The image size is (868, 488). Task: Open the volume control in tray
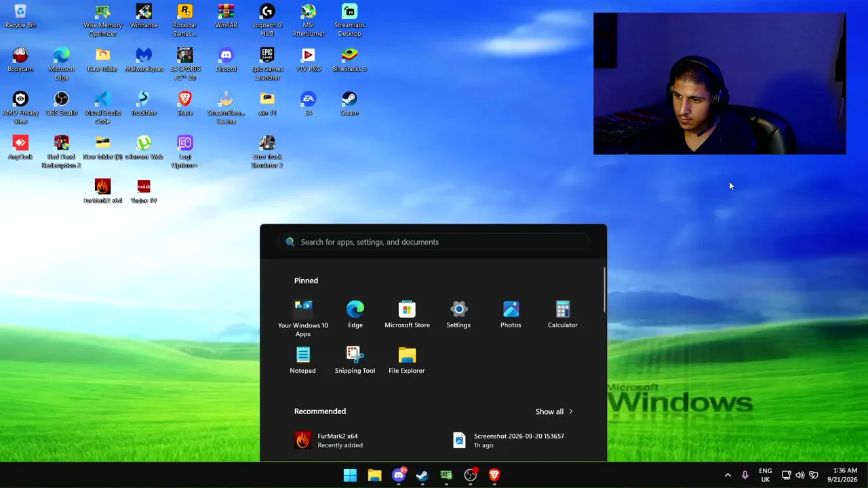point(800,475)
